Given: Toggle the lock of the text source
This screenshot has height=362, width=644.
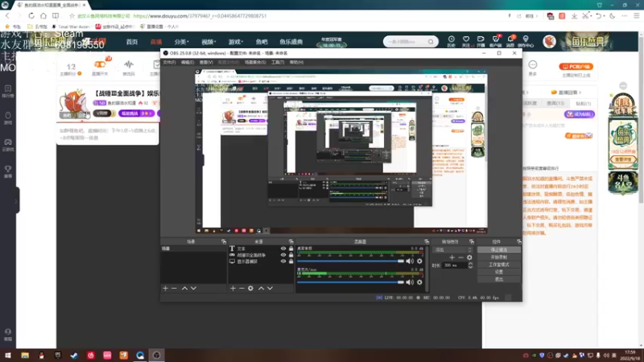Looking at the screenshot, I should [x=291, y=249].
